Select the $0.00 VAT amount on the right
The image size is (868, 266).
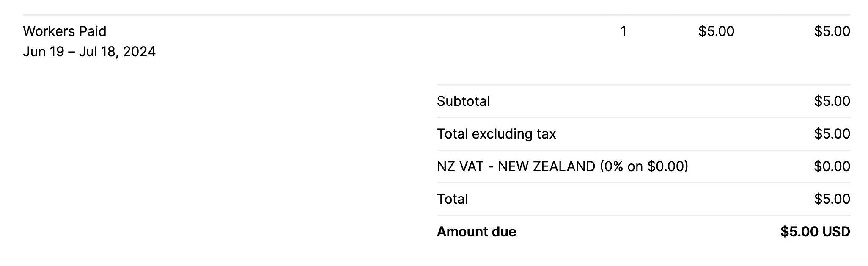coord(832,166)
